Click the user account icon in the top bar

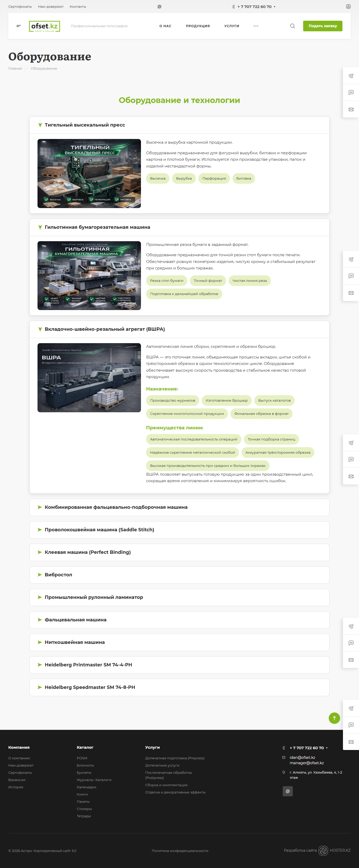coord(348,6)
